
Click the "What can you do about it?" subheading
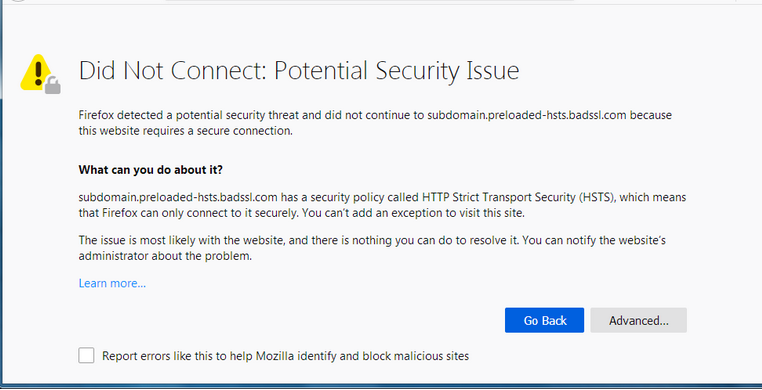(x=151, y=170)
